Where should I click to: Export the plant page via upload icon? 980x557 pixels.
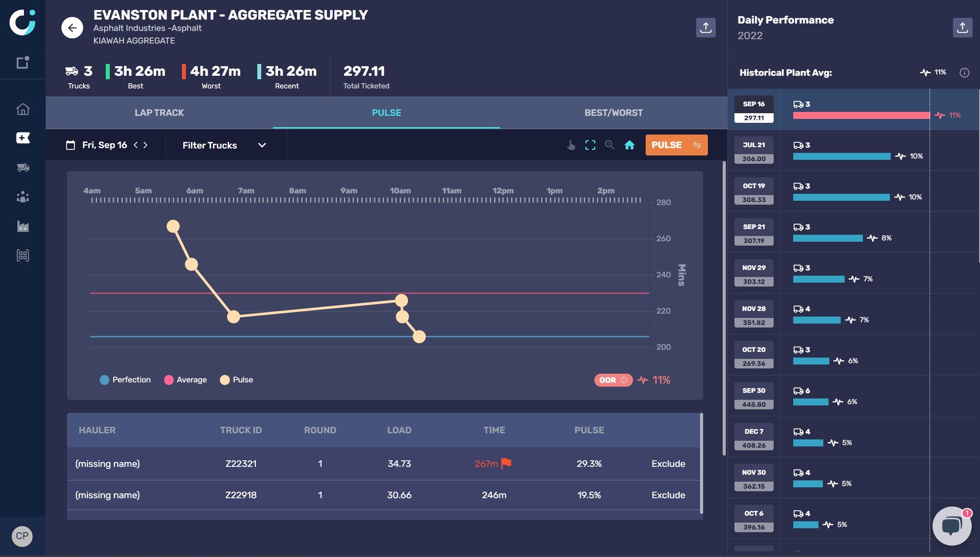tap(706, 27)
